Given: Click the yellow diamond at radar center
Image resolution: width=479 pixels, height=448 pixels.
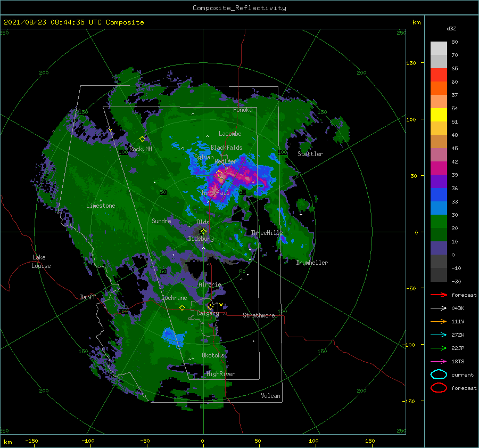Looking at the screenshot, I should coord(203,232).
